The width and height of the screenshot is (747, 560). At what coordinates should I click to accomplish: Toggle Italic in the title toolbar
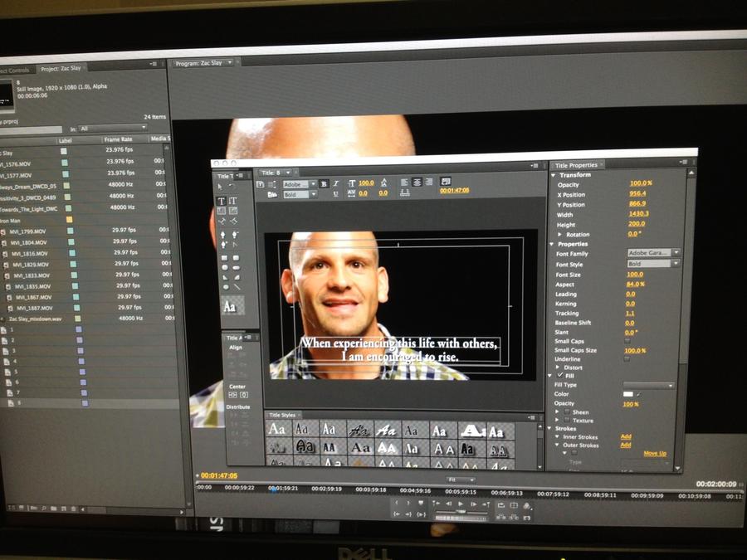336,184
